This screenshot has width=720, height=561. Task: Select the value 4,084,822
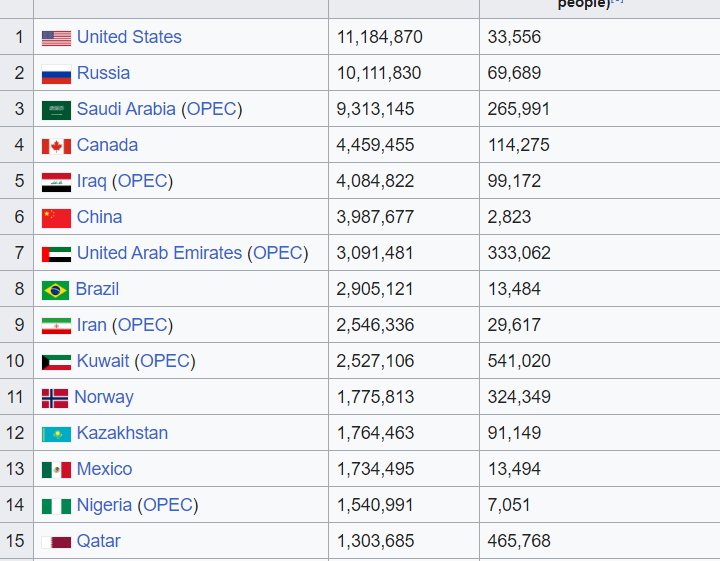[x=375, y=181]
